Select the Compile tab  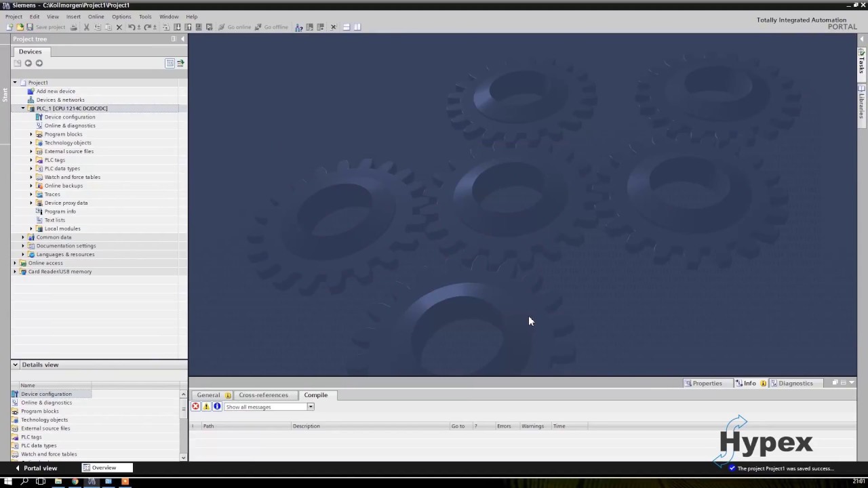click(x=315, y=395)
